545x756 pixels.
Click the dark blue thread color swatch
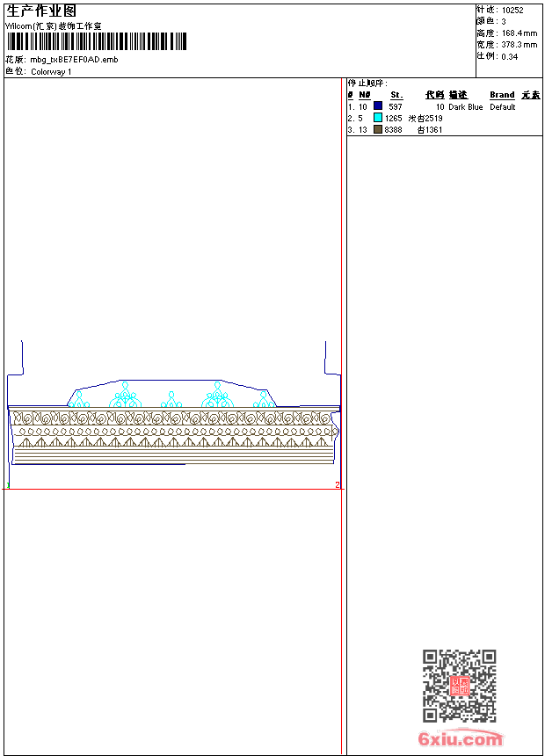[x=378, y=105]
